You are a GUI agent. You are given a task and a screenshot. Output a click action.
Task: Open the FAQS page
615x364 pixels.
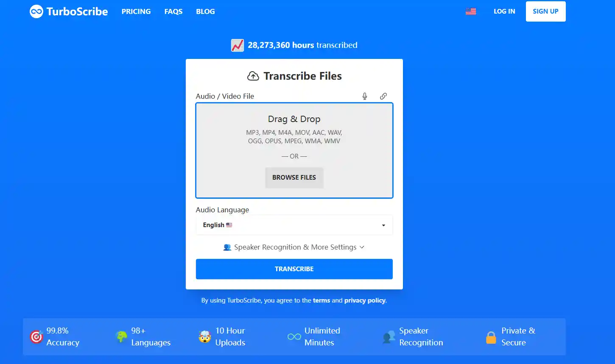pos(173,11)
